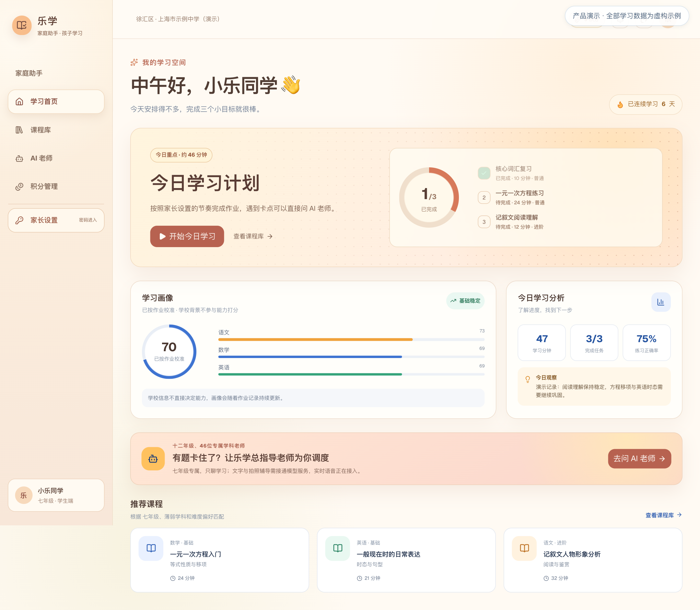Click the orange book icon for 记叙文人物形象分析
The image size is (700, 610).
click(524, 548)
